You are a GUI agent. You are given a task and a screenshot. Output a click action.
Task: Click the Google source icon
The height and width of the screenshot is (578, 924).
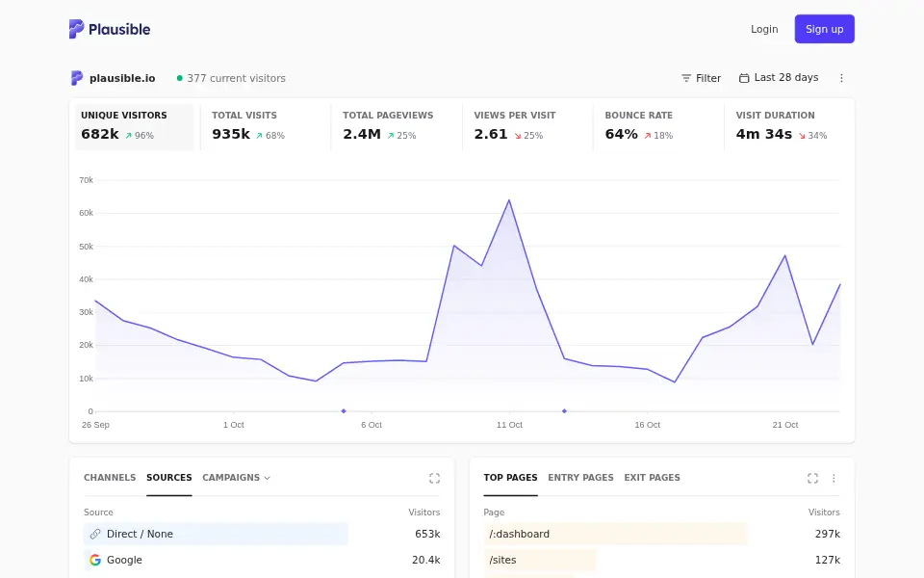(x=95, y=560)
